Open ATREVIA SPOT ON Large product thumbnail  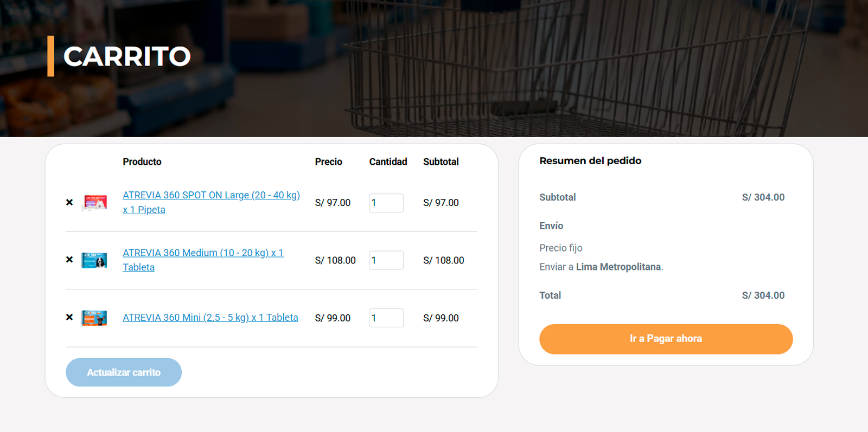pyautogui.click(x=94, y=202)
